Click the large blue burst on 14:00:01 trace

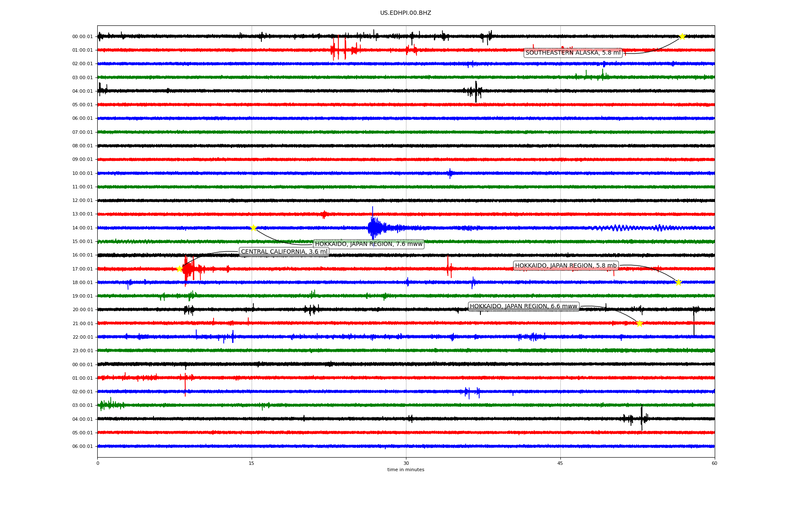[x=373, y=228]
